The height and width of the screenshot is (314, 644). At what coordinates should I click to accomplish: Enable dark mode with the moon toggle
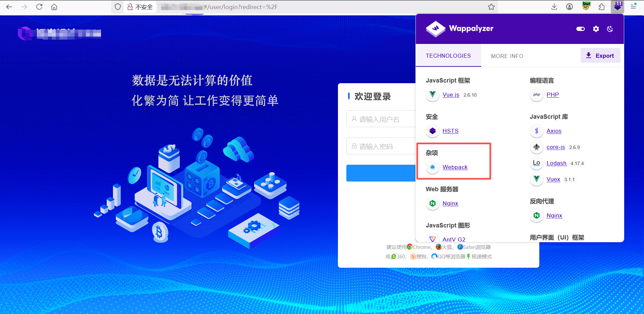pos(610,29)
